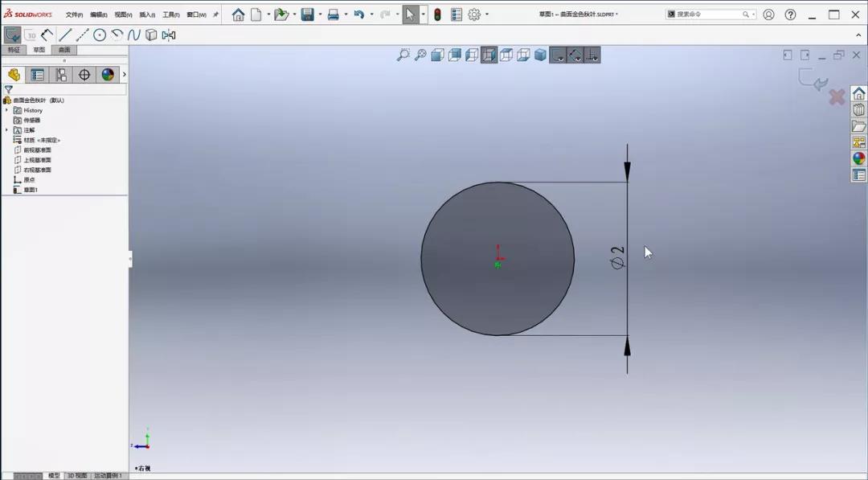Open View Palette in the task pane
The width and height of the screenshot is (868, 480).
(x=858, y=142)
